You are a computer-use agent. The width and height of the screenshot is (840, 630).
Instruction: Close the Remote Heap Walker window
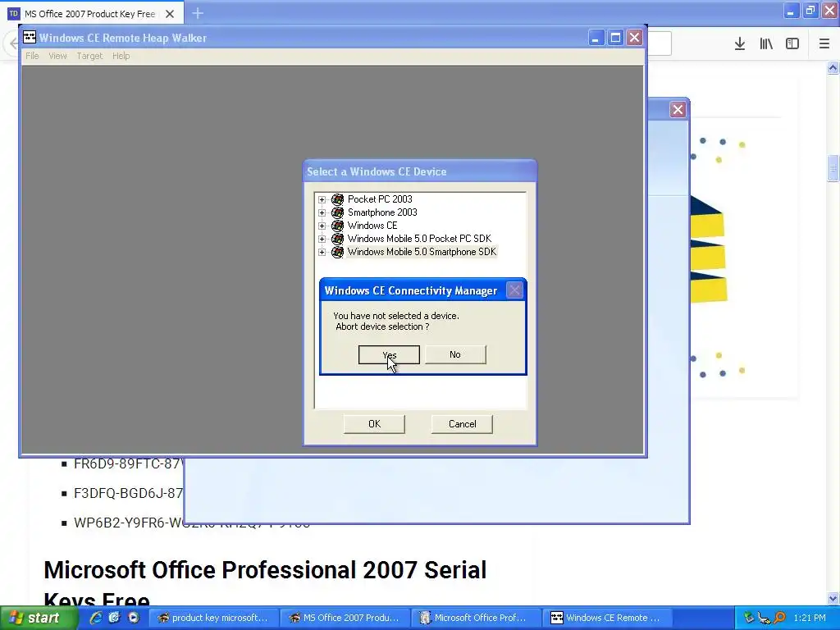[x=634, y=38]
